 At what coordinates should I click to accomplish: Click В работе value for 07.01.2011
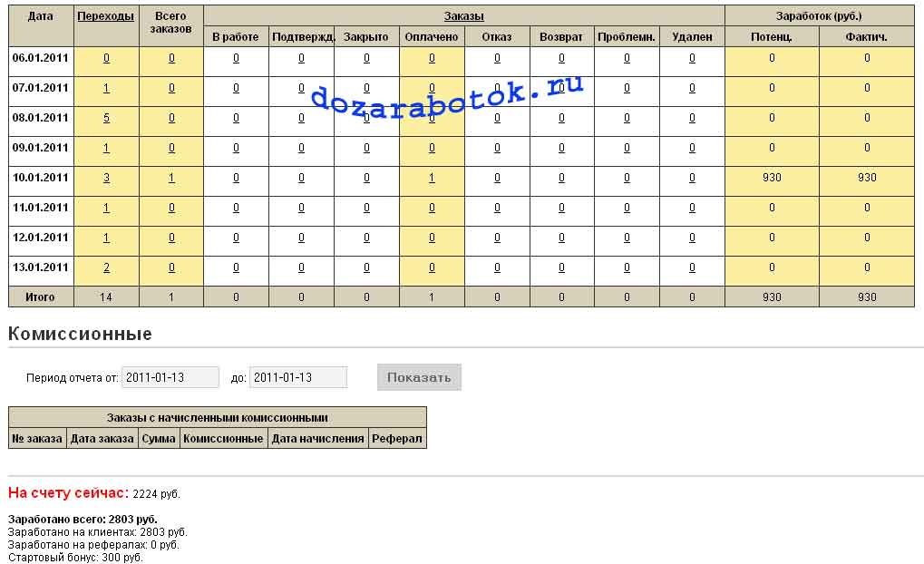236,88
